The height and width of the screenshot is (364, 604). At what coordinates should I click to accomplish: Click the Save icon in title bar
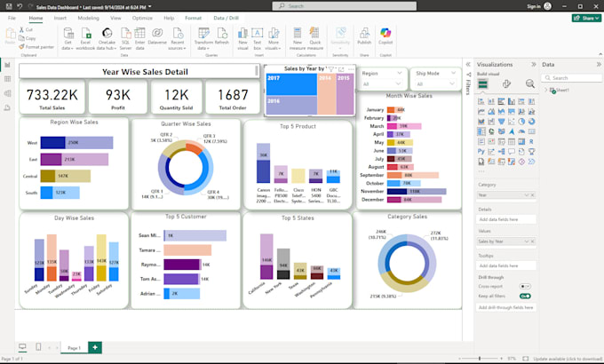tap(9, 6)
